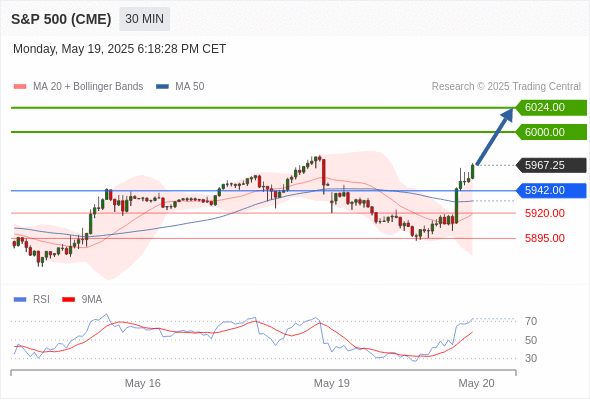
Task: Click the red 5895.00 support label
Action: click(545, 238)
